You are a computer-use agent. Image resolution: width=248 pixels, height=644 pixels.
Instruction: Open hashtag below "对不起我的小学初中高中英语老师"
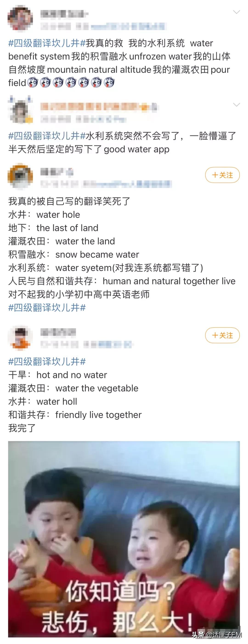tap(47, 307)
